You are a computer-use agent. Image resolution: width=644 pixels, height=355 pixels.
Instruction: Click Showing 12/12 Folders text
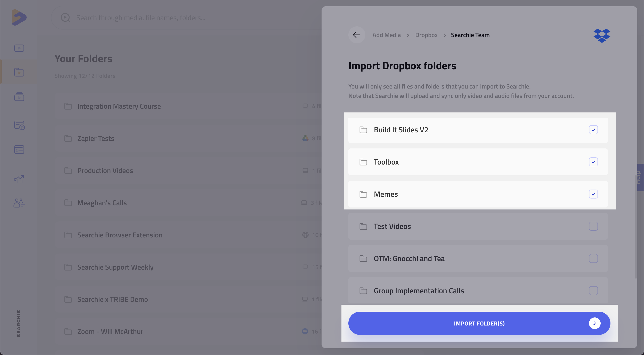pyautogui.click(x=85, y=76)
